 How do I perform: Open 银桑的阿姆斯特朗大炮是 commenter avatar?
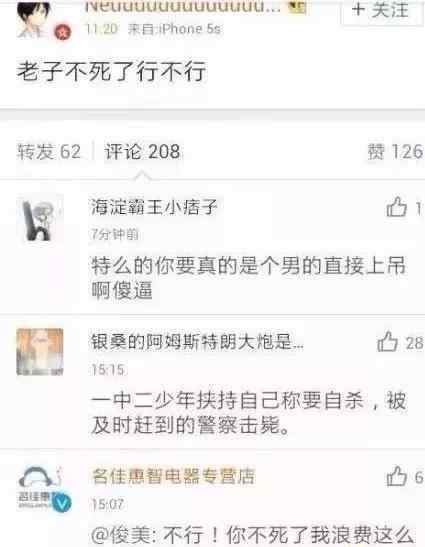click(x=40, y=352)
